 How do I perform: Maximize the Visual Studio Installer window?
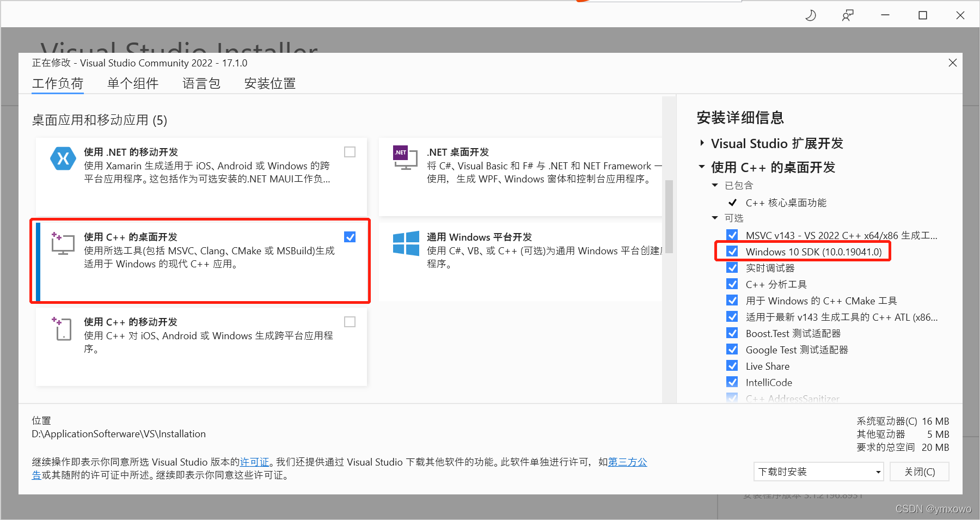(x=923, y=15)
